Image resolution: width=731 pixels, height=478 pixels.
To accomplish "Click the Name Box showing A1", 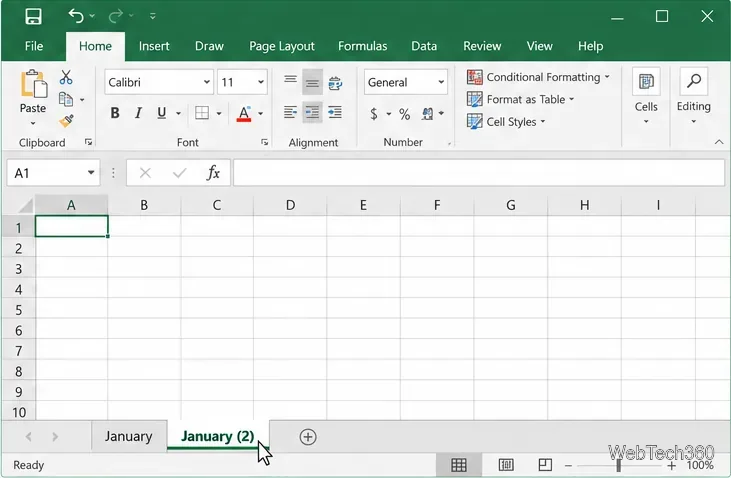I will pyautogui.click(x=53, y=173).
